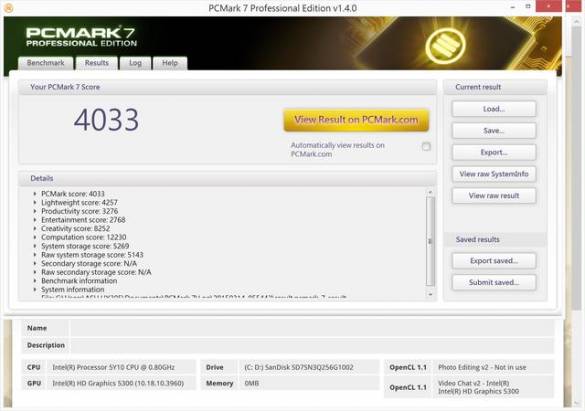The height and width of the screenshot is (411, 585).
Task: Click the scroll-up arrow in Details list
Action: pos(430,192)
